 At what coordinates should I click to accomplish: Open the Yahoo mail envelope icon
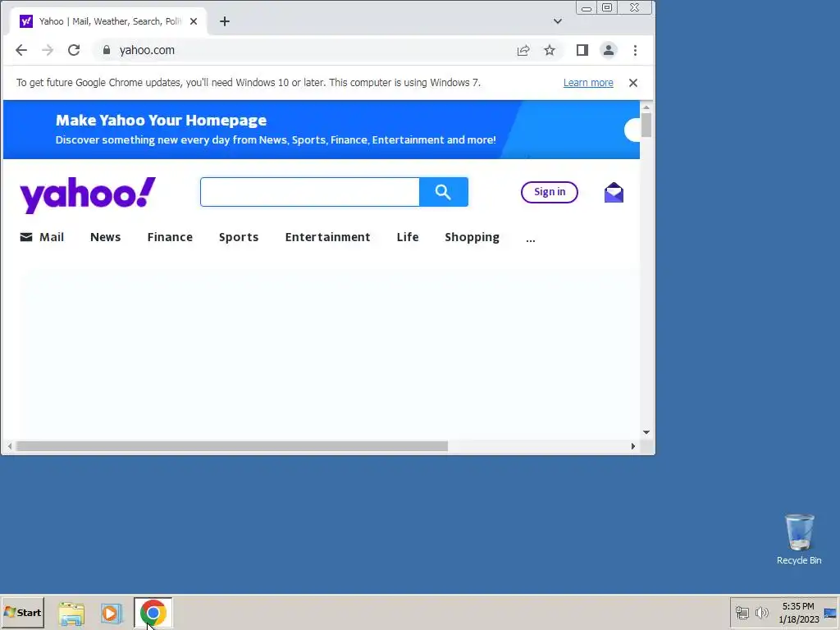pyautogui.click(x=614, y=192)
